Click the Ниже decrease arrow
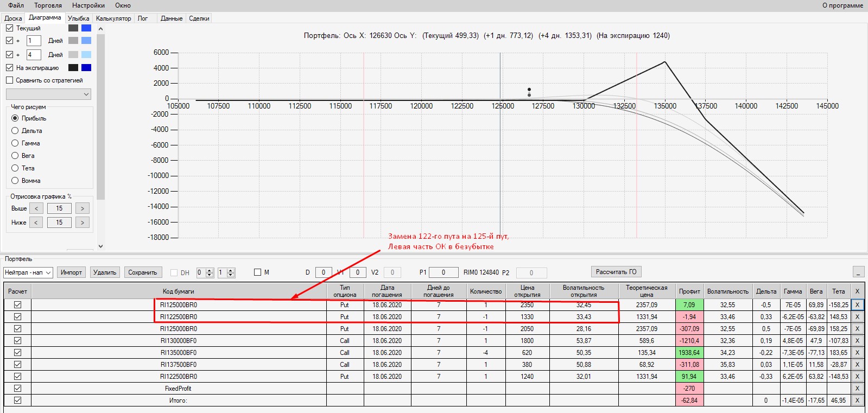The height and width of the screenshot is (413, 868). [x=36, y=223]
